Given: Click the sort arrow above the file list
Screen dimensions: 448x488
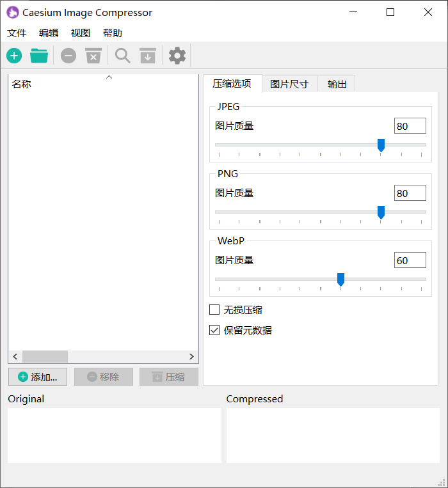Looking at the screenshot, I should coord(109,77).
